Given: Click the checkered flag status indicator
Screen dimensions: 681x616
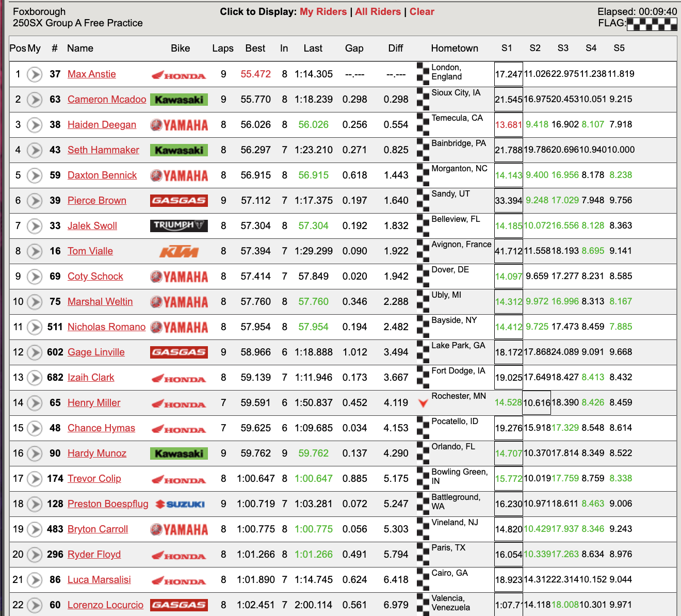Looking at the screenshot, I should pos(651,24).
